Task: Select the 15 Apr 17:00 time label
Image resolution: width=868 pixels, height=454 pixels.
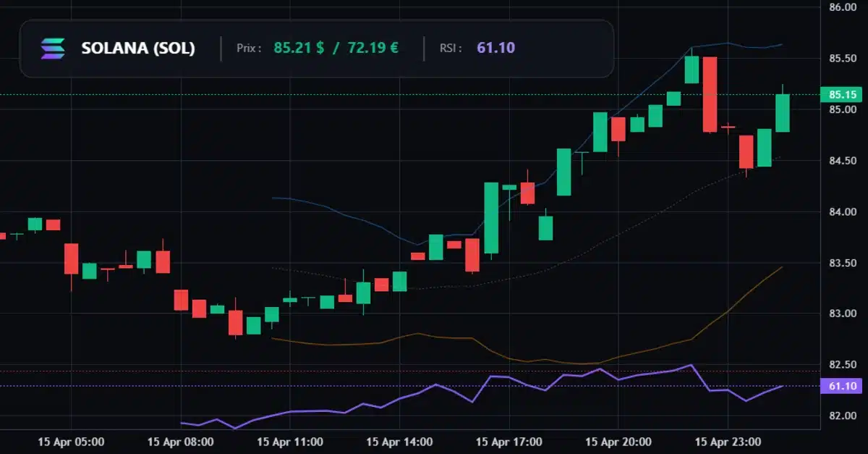Action: (509, 441)
